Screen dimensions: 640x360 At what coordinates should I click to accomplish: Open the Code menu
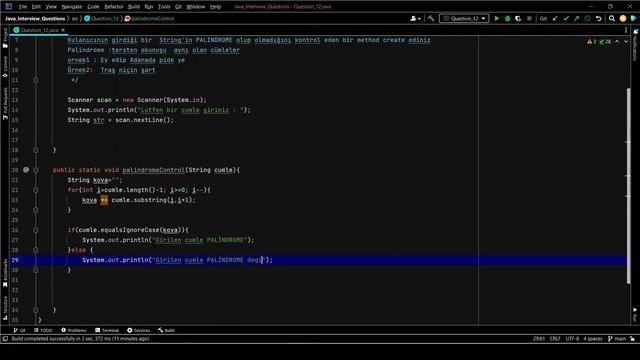tap(93, 7)
